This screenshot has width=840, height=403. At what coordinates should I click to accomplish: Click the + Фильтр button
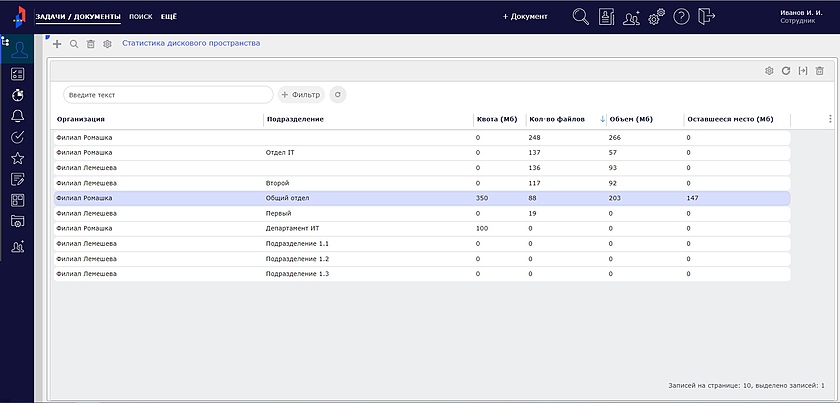pyautogui.click(x=300, y=95)
